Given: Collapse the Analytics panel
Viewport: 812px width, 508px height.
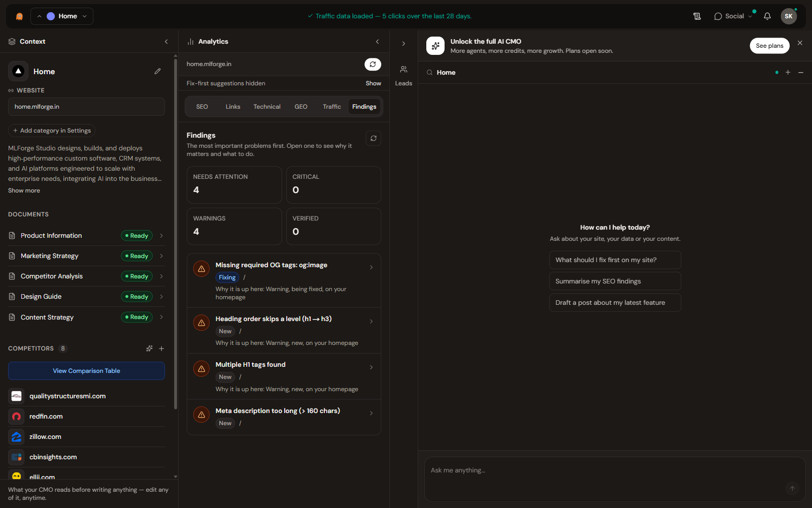Looking at the screenshot, I should pyautogui.click(x=377, y=42).
